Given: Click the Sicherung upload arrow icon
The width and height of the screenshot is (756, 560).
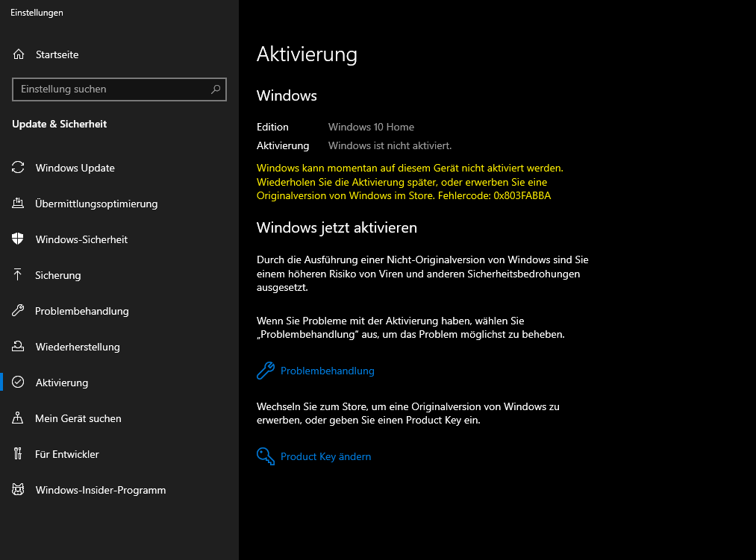Looking at the screenshot, I should 18,274.
